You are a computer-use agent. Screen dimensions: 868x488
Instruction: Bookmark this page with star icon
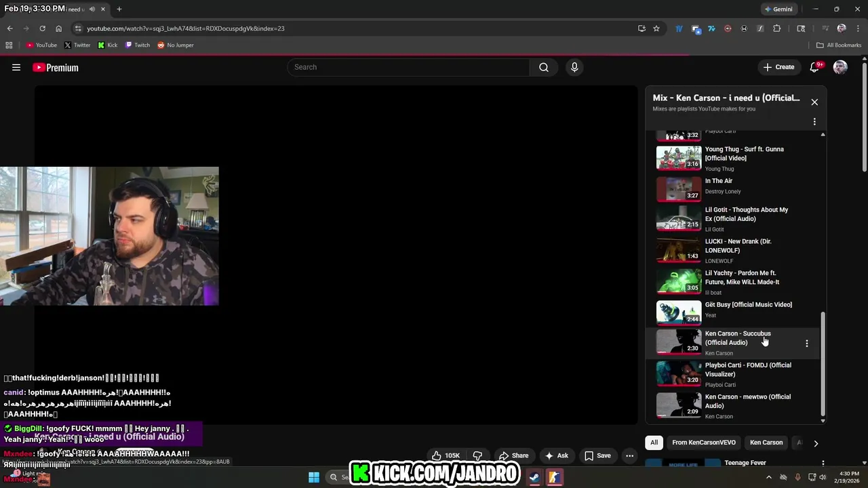pos(656,28)
